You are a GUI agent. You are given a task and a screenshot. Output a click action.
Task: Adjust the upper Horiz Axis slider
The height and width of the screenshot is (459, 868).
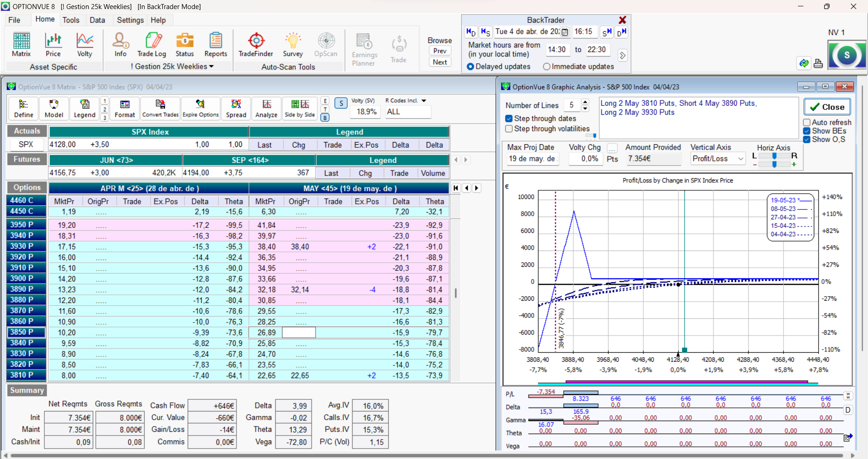774,156
